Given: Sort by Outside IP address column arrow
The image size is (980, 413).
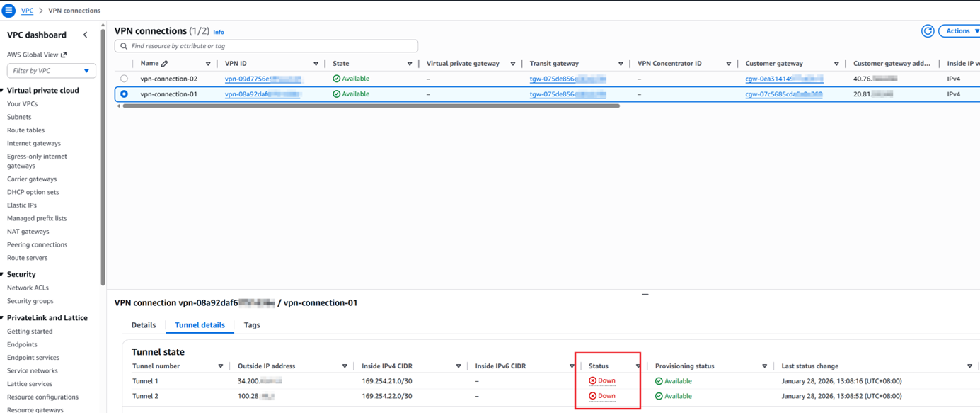Looking at the screenshot, I should point(345,366).
